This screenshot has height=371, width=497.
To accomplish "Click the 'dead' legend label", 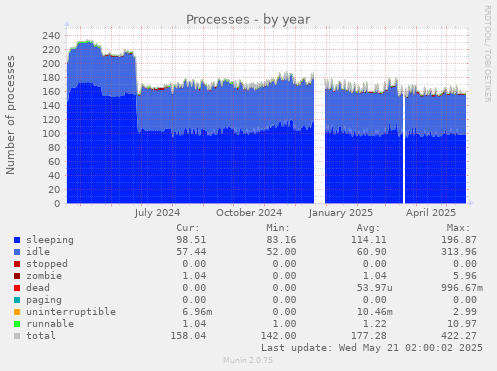I will point(38,288).
